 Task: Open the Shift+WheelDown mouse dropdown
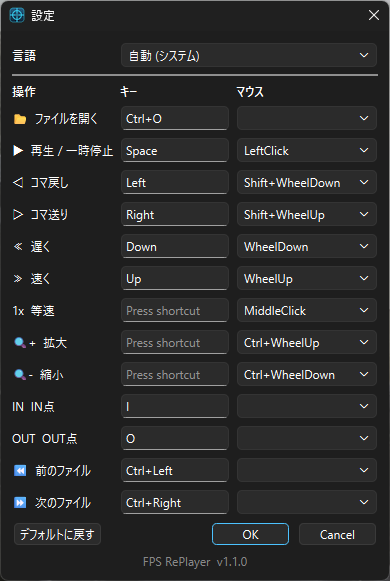pos(307,182)
